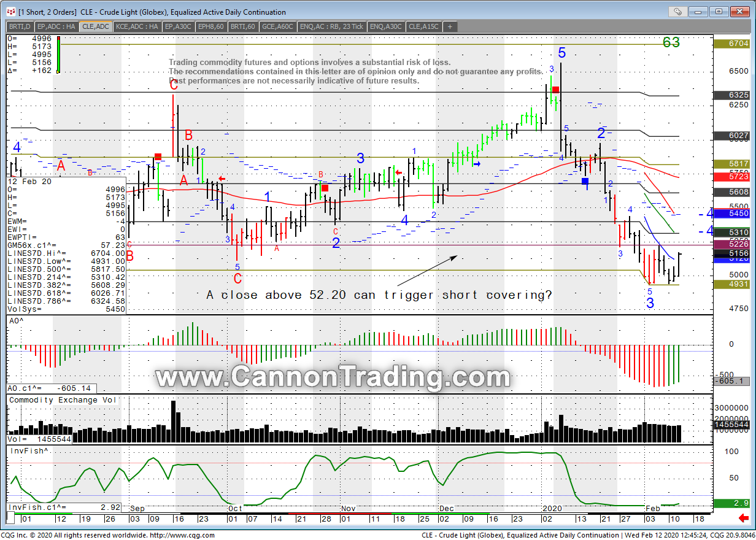This screenshot has height=540, width=756.
Task: Click the chain link icon button
Action: click(x=677, y=12)
